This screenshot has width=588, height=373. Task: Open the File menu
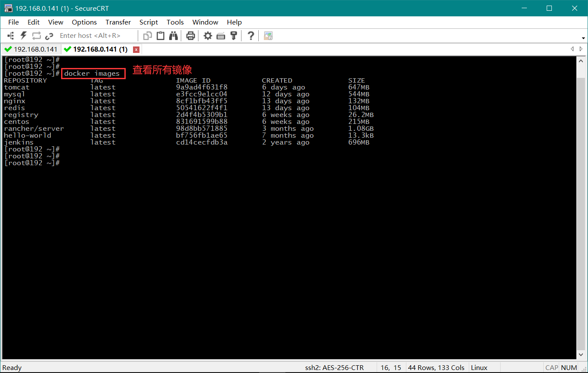[x=13, y=22]
